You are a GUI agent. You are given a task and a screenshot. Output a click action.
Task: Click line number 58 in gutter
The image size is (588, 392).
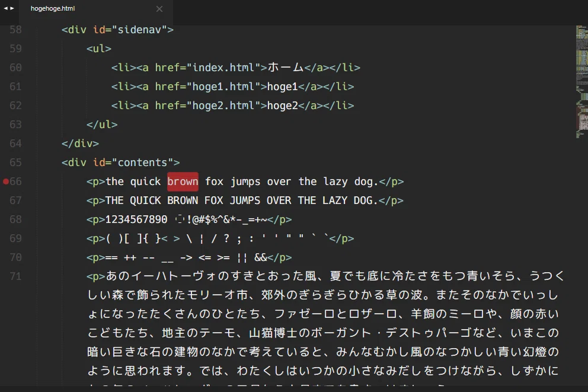point(15,30)
